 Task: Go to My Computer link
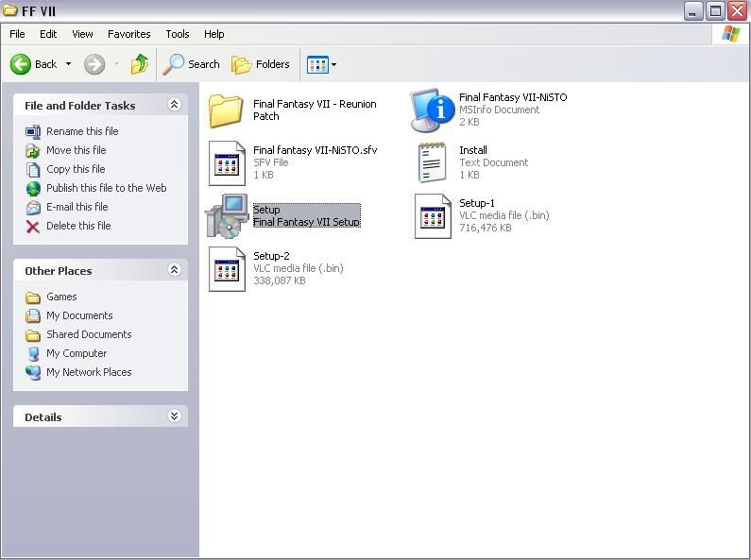[77, 353]
